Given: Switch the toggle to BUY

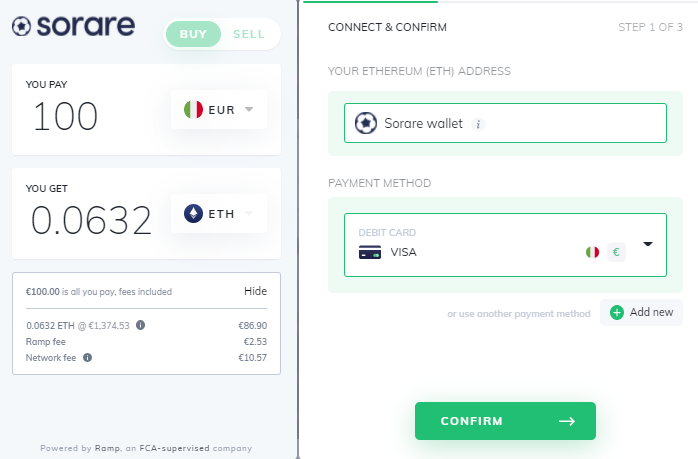Looking at the screenshot, I should 193,34.
